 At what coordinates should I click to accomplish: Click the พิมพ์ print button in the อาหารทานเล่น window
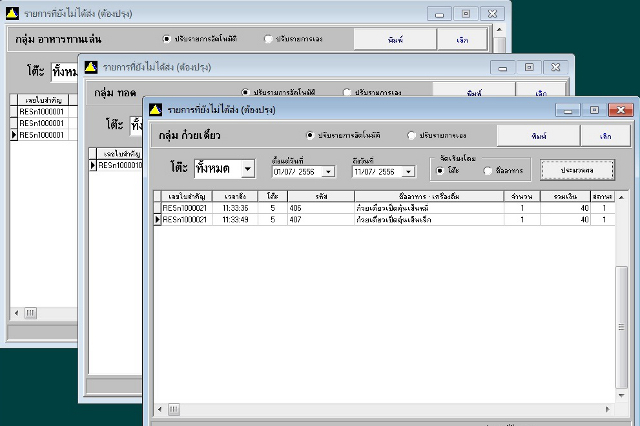395,40
